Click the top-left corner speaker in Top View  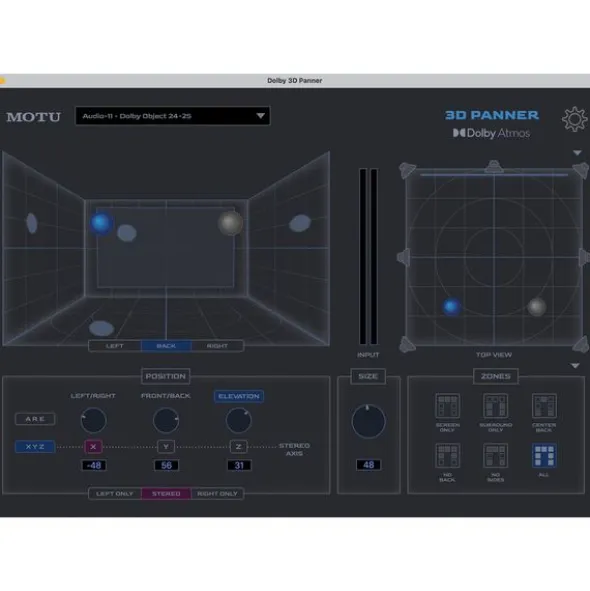[408, 170]
